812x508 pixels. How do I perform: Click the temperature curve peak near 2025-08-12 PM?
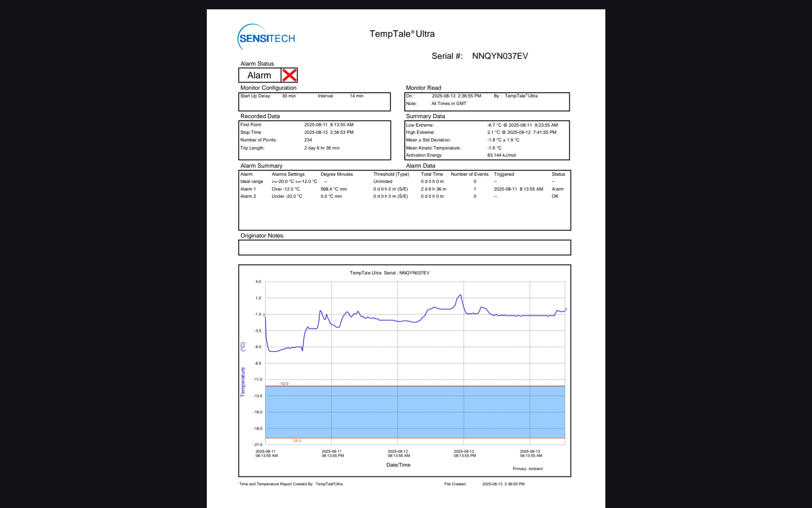[460, 295]
